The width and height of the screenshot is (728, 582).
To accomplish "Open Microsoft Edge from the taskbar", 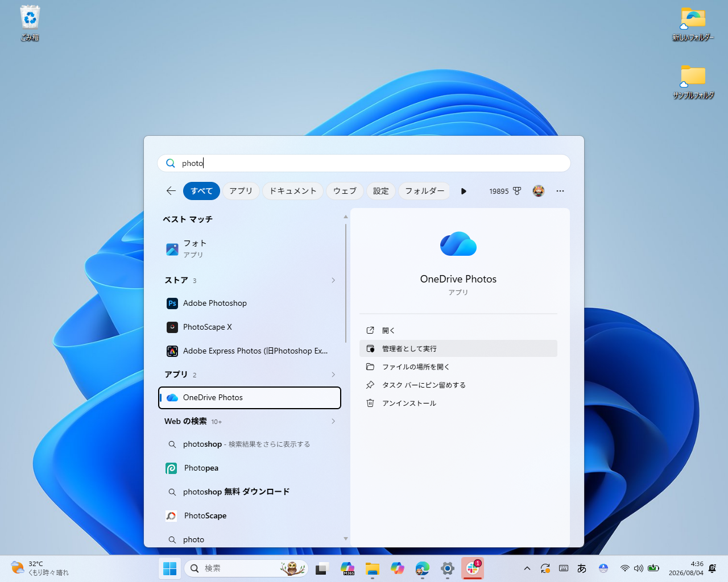I will pyautogui.click(x=423, y=568).
